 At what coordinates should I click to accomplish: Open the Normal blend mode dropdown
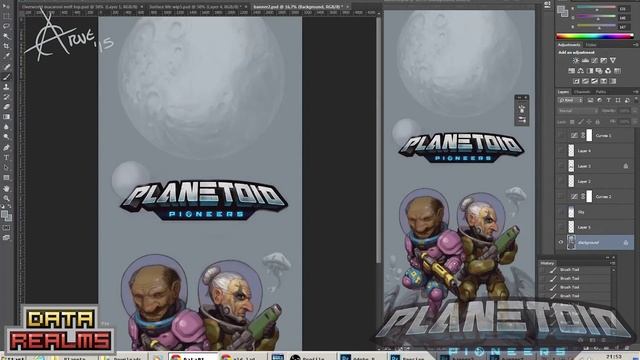coord(577,111)
